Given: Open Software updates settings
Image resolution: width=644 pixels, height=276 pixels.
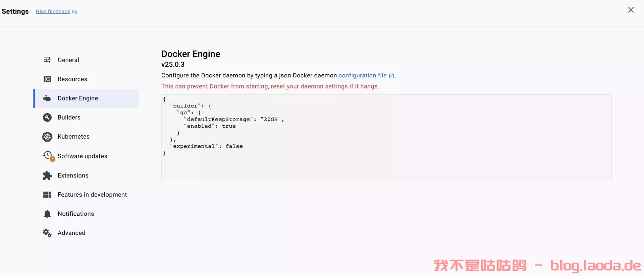Looking at the screenshot, I should coord(87,156).
